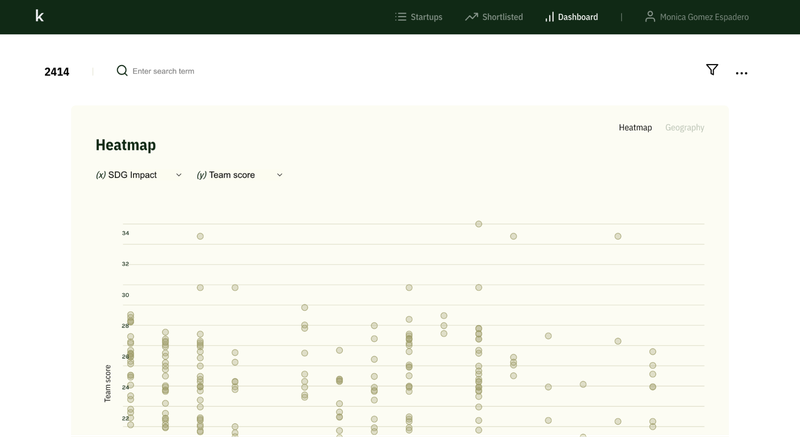
Task: Open the Shortlisted page
Action: pos(502,17)
